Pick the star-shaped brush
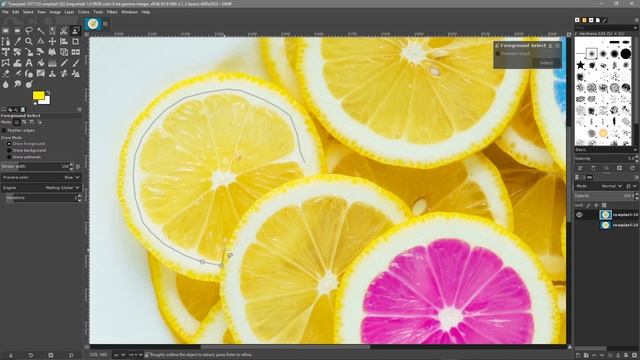The image size is (640, 360). coord(580,65)
